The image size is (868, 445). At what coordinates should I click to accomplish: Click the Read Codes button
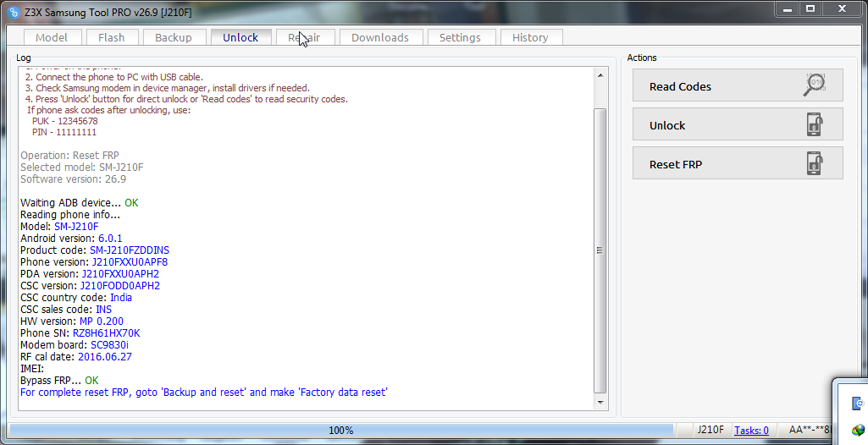[x=738, y=85]
